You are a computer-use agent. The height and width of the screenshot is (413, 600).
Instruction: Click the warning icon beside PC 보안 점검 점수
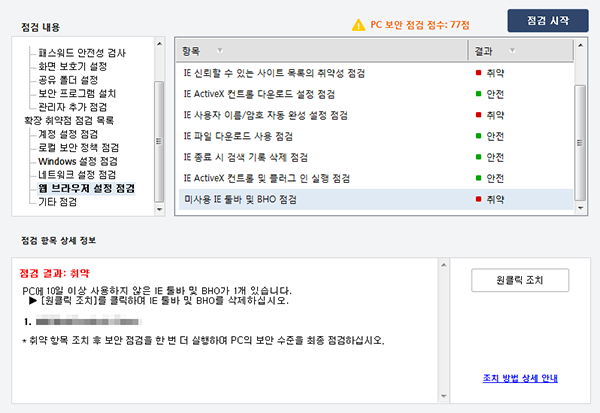(358, 25)
